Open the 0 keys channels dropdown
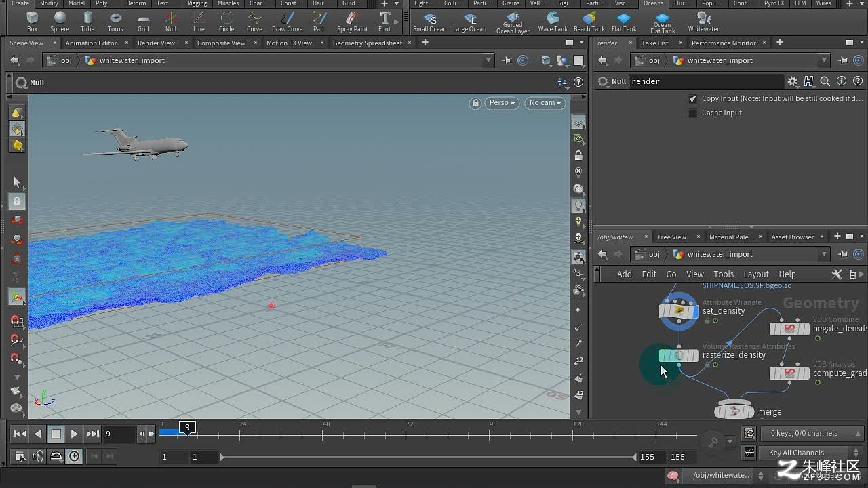This screenshot has width=868, height=488. (x=812, y=433)
